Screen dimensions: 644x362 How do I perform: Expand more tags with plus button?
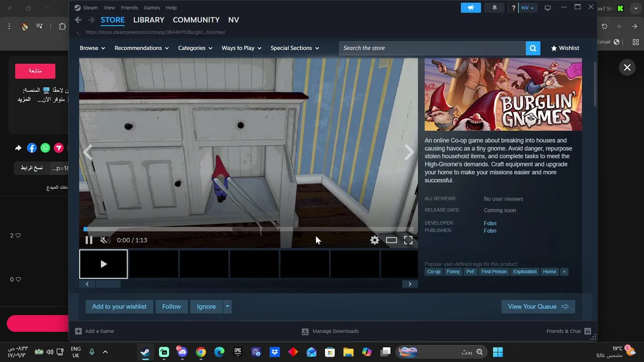pos(564,271)
